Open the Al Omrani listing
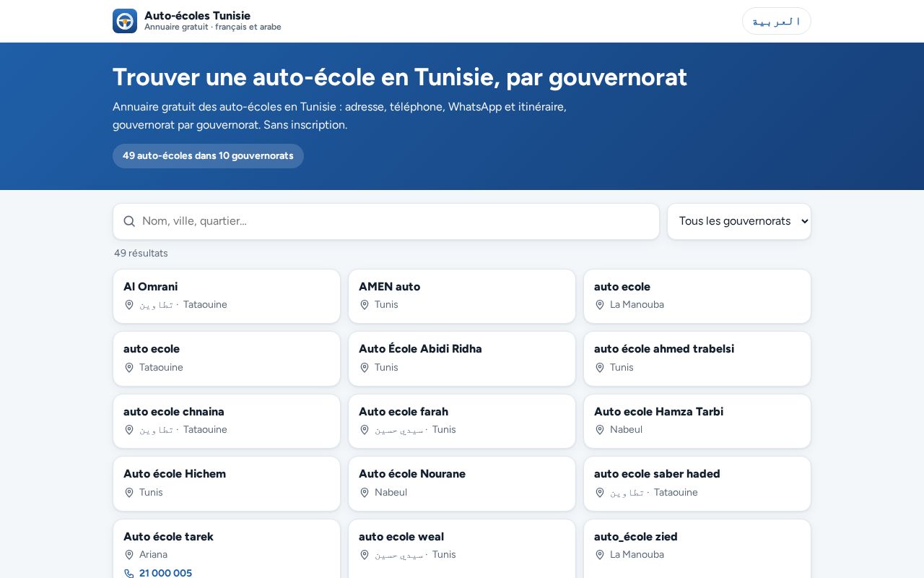 tap(151, 287)
